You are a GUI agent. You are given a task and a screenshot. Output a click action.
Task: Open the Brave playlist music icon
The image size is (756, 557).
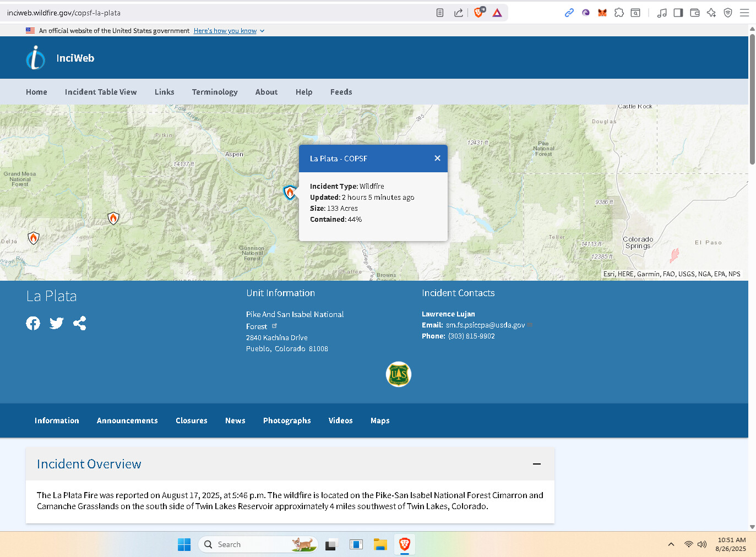pos(662,13)
